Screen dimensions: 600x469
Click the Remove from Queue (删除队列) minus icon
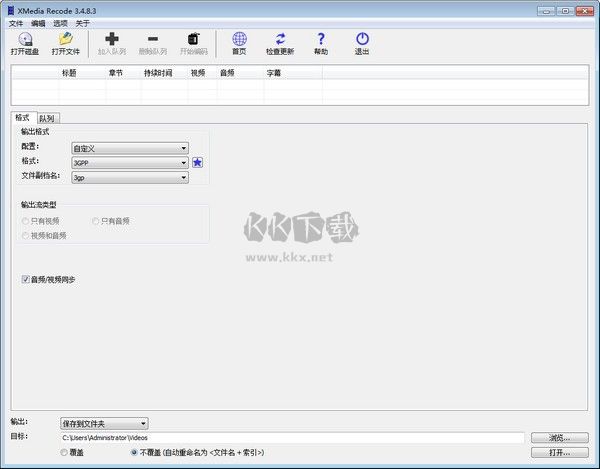click(x=153, y=39)
